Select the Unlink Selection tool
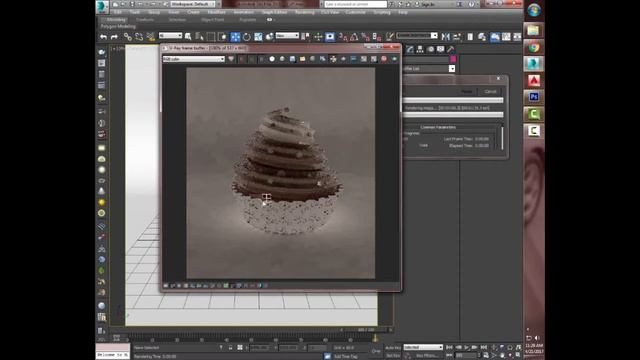 [139, 37]
